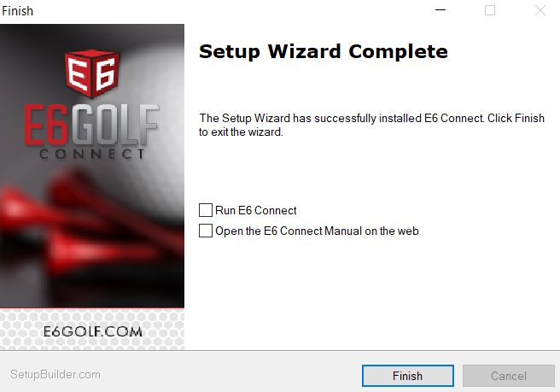Click the E6GOLF.COM text under the banner

point(93,331)
